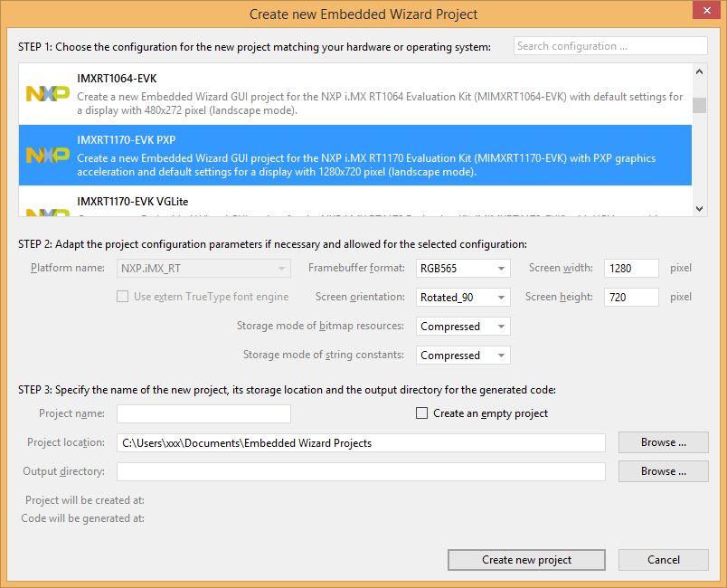Open the Framebuffer format dropdown
The height and width of the screenshot is (588, 727).
click(x=463, y=269)
